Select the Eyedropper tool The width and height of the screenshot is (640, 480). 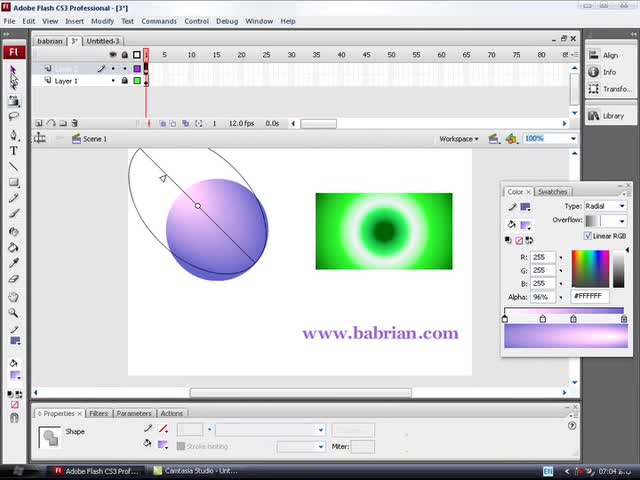(13, 263)
